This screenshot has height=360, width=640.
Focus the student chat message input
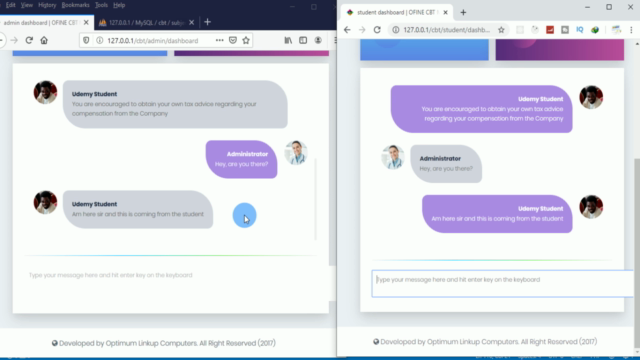pyautogui.click(x=503, y=283)
